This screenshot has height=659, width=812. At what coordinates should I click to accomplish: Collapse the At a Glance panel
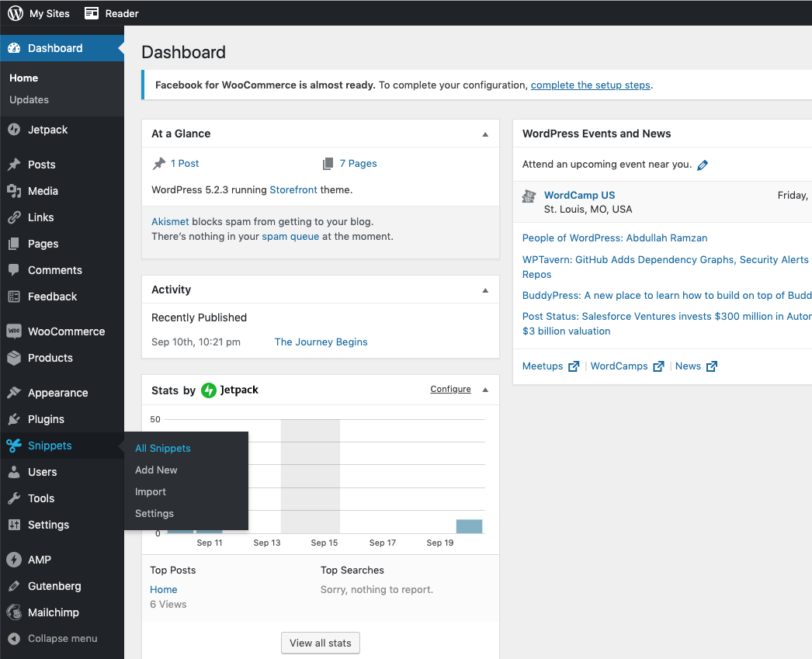tap(485, 134)
